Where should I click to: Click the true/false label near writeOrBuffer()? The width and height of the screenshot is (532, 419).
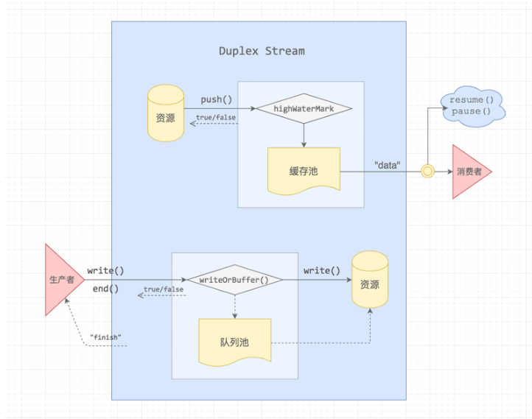point(164,289)
